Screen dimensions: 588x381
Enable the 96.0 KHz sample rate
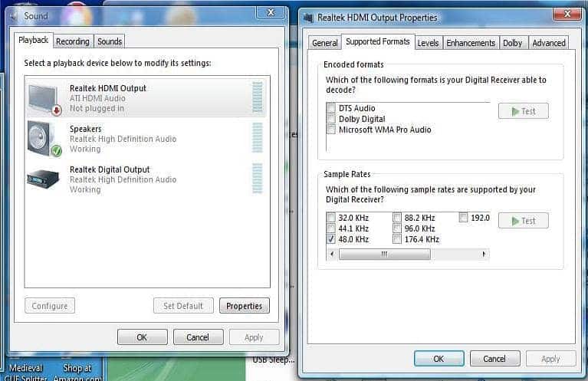(x=397, y=228)
